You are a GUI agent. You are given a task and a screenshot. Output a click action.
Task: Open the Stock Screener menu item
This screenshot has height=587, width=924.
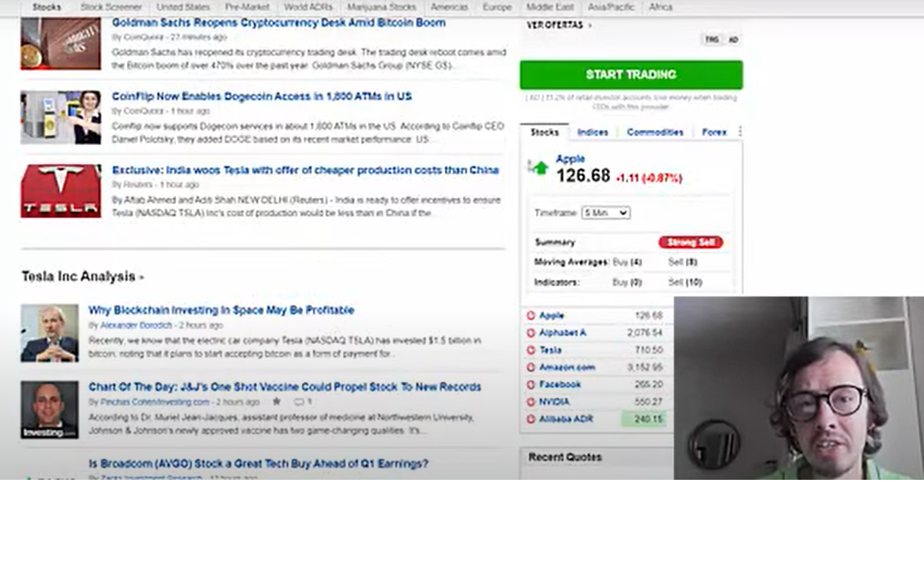click(111, 7)
